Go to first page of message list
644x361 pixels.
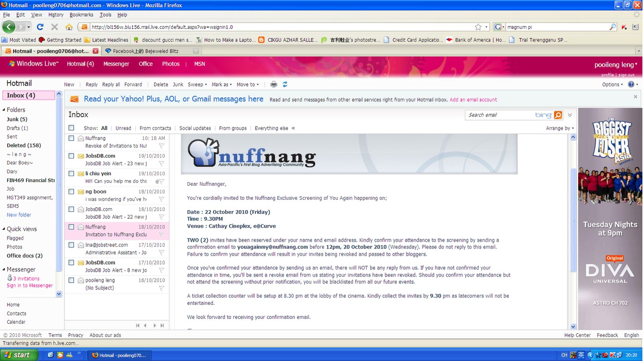138,326
